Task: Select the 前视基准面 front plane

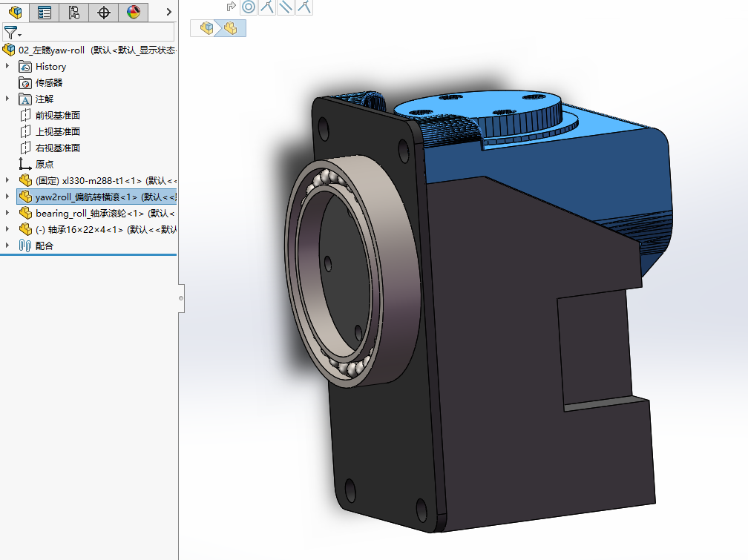Action: pos(58,115)
